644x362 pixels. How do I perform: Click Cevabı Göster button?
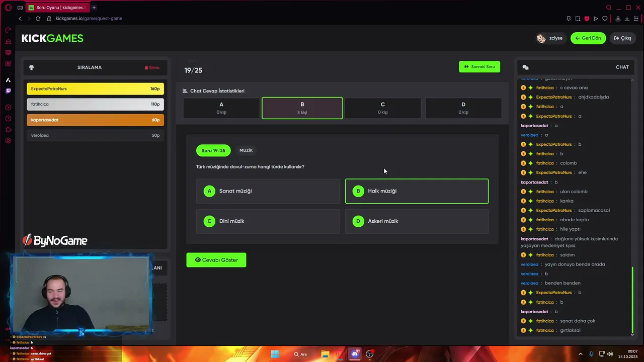click(216, 260)
